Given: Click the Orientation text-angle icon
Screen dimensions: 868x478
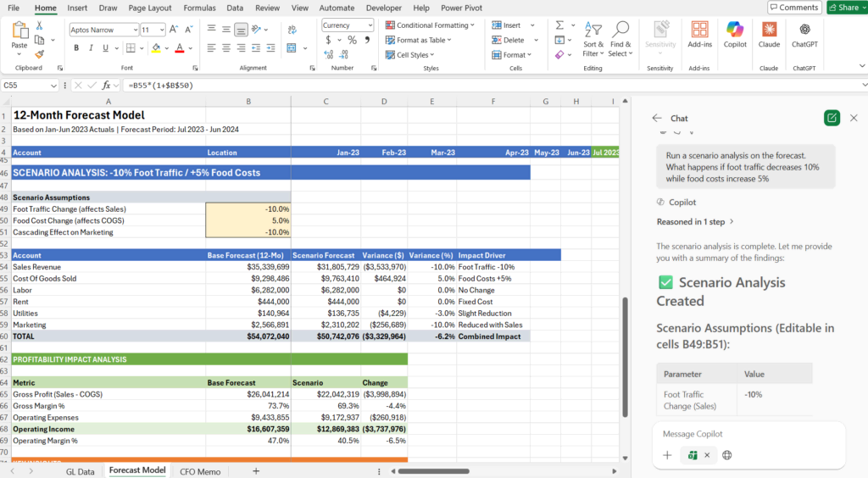Looking at the screenshot, I should click(x=256, y=30).
